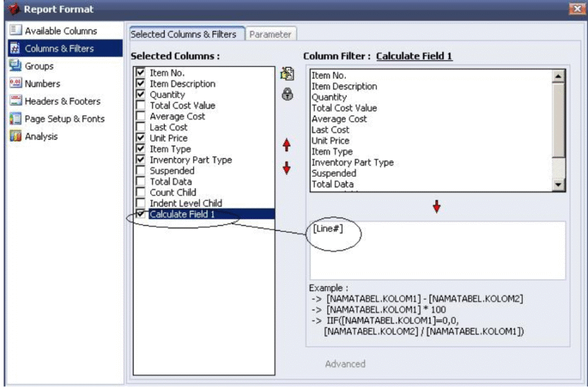
Task: Click the field list scrollbar up arrow
Action: coord(558,77)
